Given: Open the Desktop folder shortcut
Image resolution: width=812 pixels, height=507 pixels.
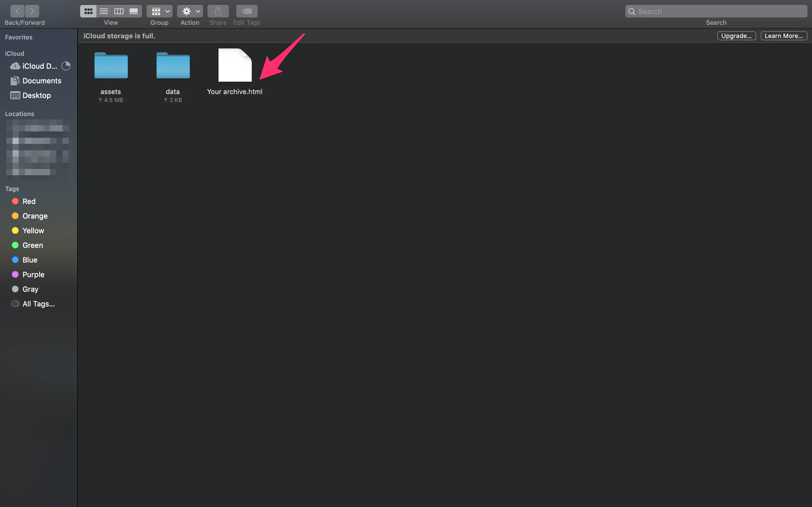Looking at the screenshot, I should point(36,95).
